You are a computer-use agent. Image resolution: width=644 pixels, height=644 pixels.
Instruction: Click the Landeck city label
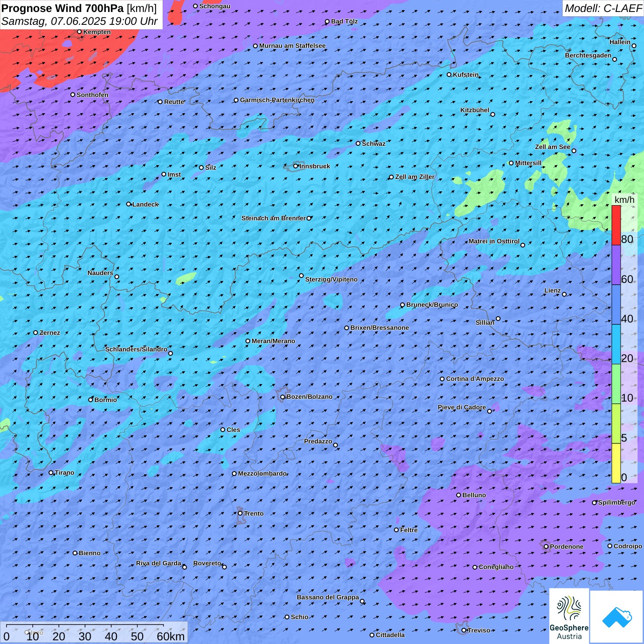(145, 204)
